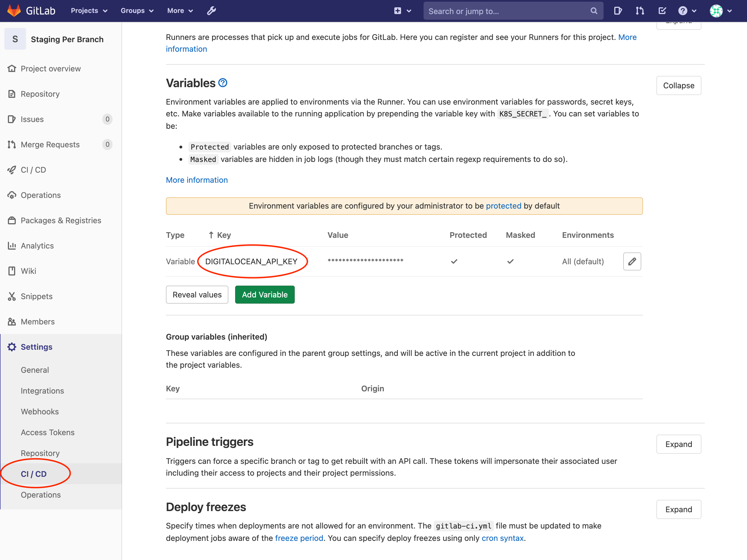Screen dimensions: 747x560
Task: Click the GitLab fox logo
Action: 14,11
